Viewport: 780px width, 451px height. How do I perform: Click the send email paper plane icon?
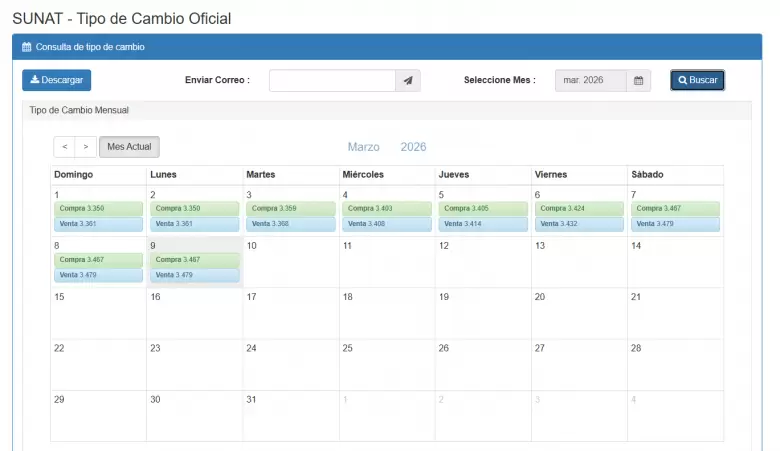tap(408, 81)
